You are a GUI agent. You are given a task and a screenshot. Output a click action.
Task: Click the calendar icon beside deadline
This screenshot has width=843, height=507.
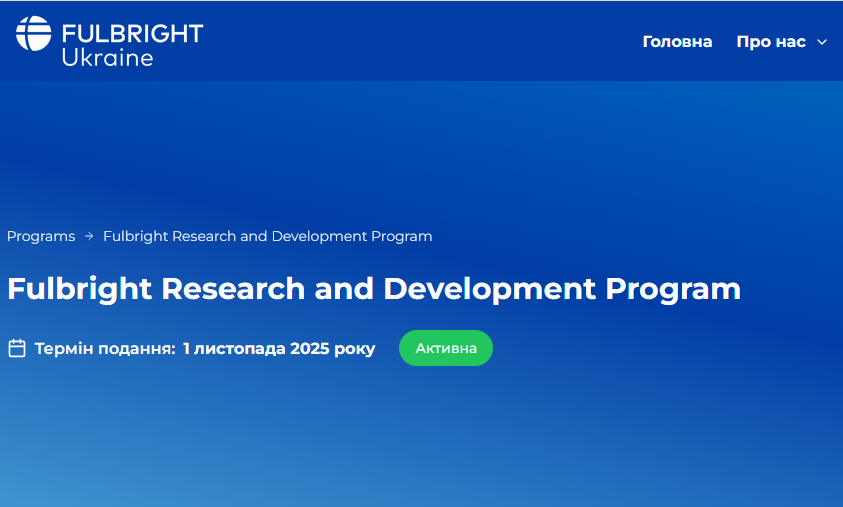coord(17,349)
